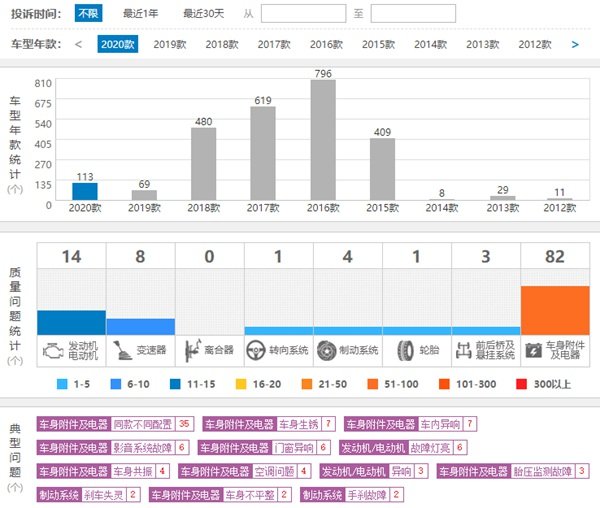Viewport: 600px width, 508px height.
Task: Click the axle and suspension system icon
Action: [465, 350]
